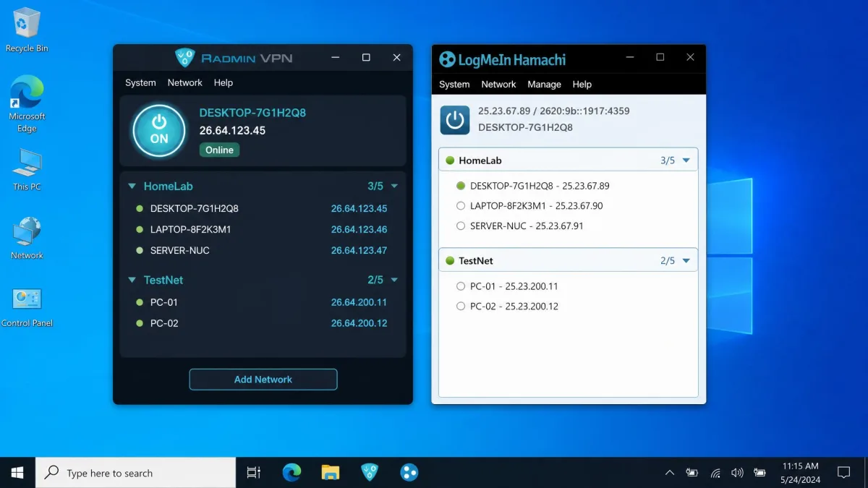Select 'SERVER-NUC - 25.23.67.91' in Hamachi
The image size is (868, 488).
527,226
